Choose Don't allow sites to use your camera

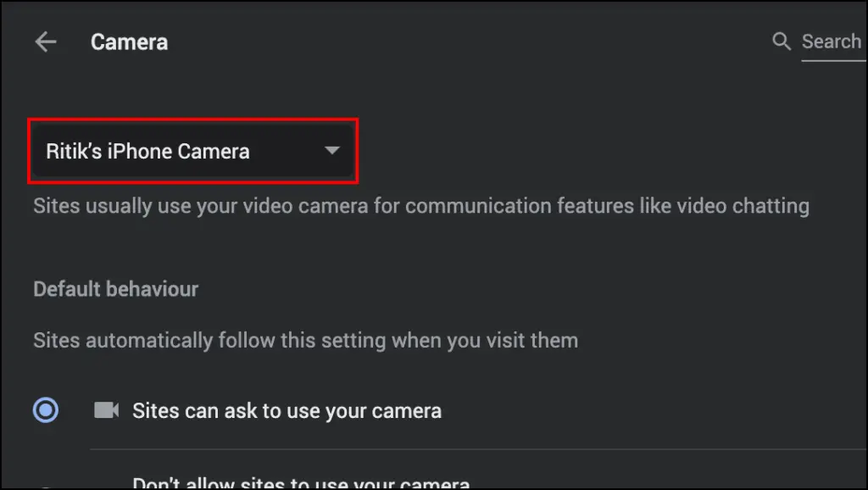(301, 483)
